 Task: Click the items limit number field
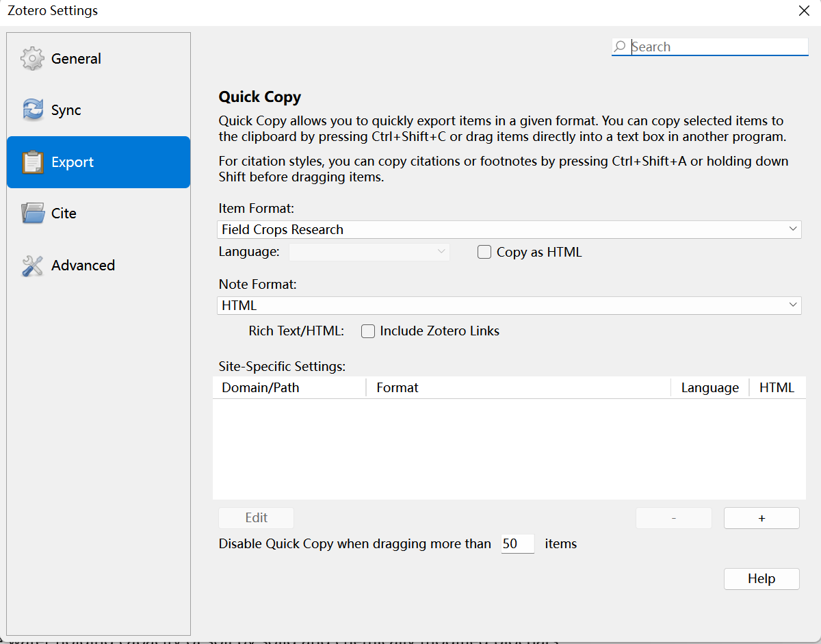click(x=517, y=544)
